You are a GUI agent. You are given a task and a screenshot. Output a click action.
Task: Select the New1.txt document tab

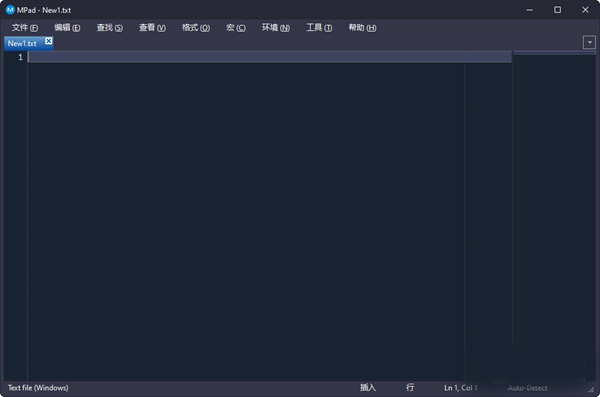pyautogui.click(x=22, y=43)
